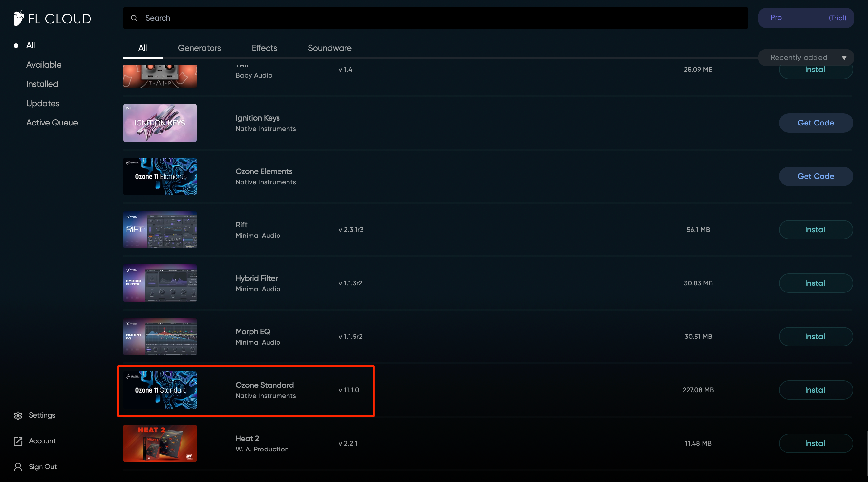Click the Account external-link icon
The height and width of the screenshot is (482, 868).
click(x=18, y=441)
